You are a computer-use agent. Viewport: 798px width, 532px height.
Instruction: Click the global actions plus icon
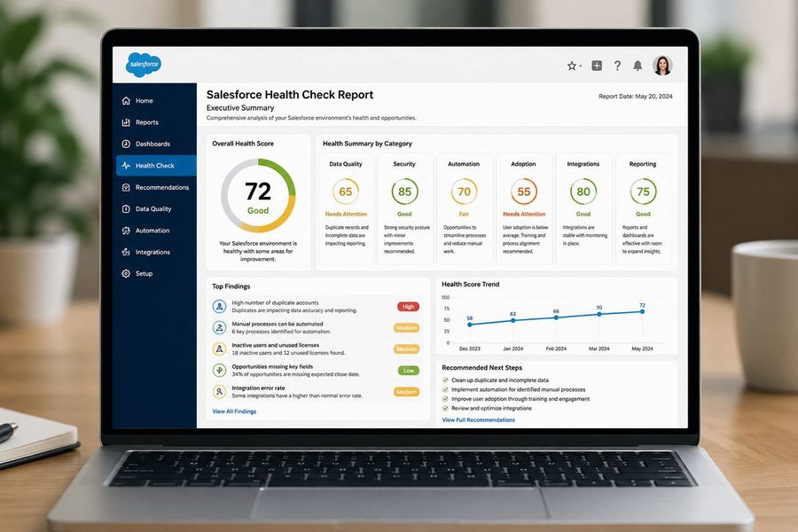597,65
